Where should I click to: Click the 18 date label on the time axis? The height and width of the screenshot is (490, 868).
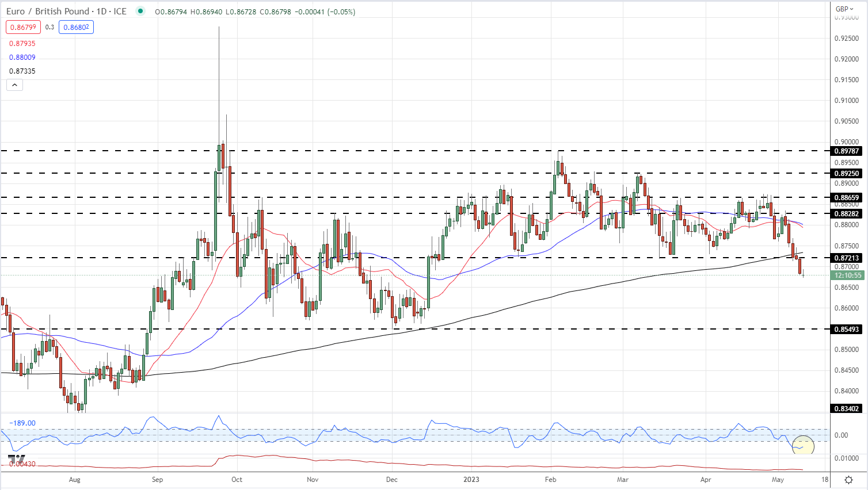[825, 480]
